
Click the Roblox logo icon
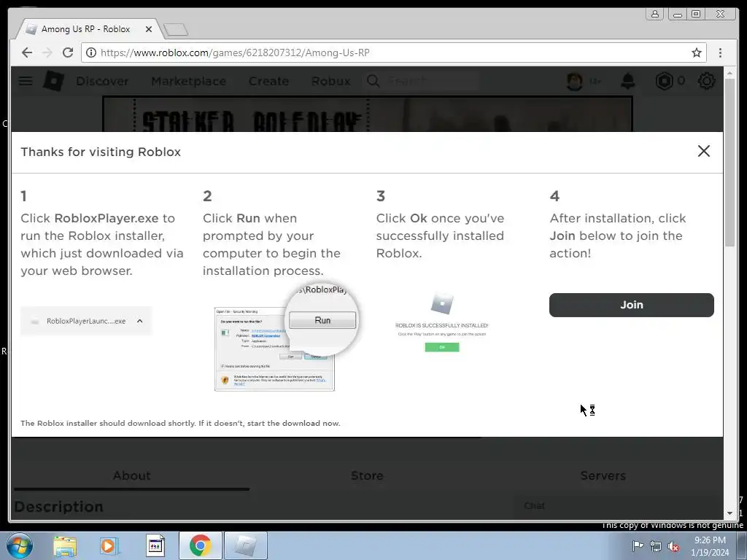[x=53, y=80]
